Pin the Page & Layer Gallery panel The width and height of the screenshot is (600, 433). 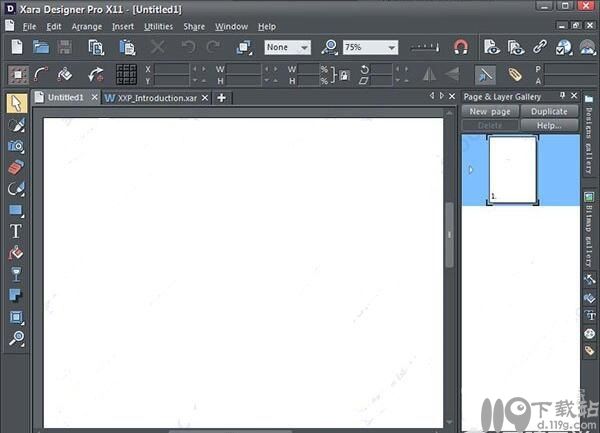click(x=562, y=96)
